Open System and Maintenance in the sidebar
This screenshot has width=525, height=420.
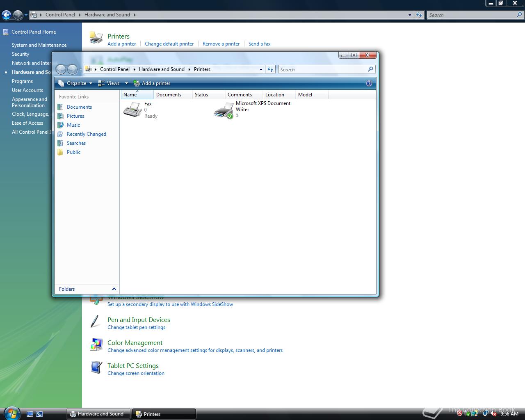click(39, 45)
